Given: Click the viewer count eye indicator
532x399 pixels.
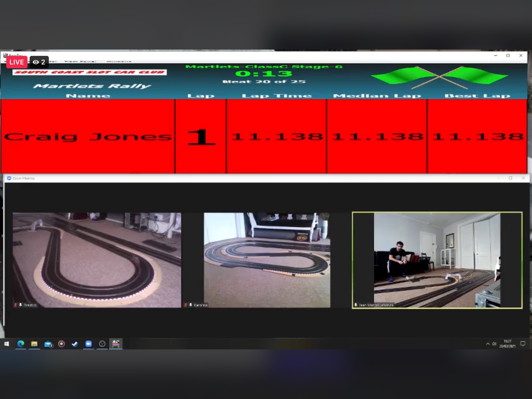Looking at the screenshot, I should (39, 62).
